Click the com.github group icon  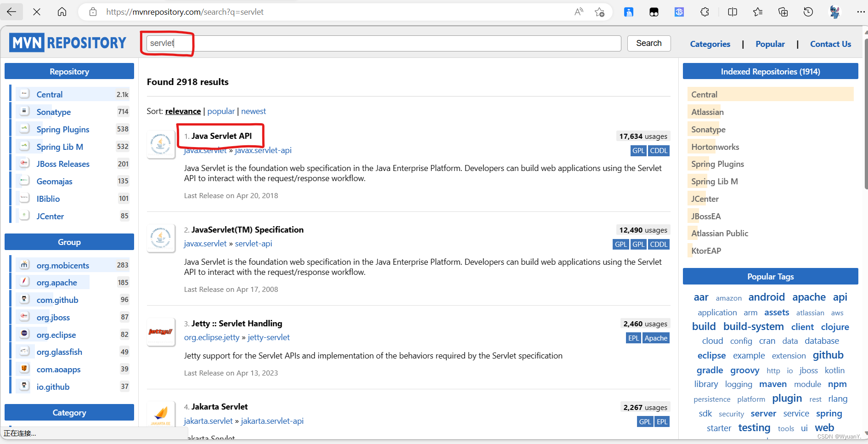click(24, 298)
